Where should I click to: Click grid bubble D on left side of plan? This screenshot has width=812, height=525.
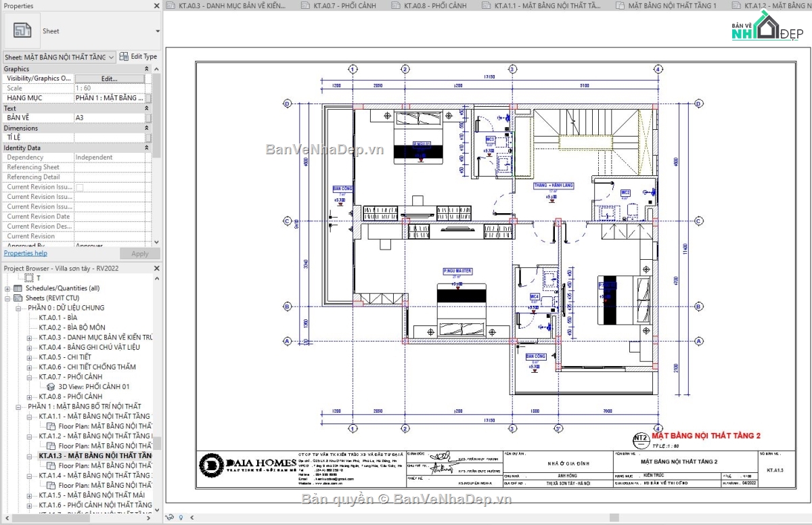point(287,104)
